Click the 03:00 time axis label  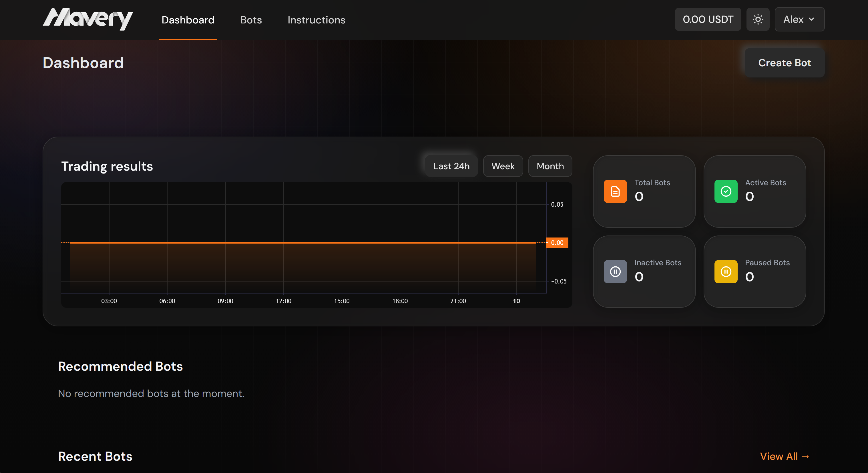point(109,301)
